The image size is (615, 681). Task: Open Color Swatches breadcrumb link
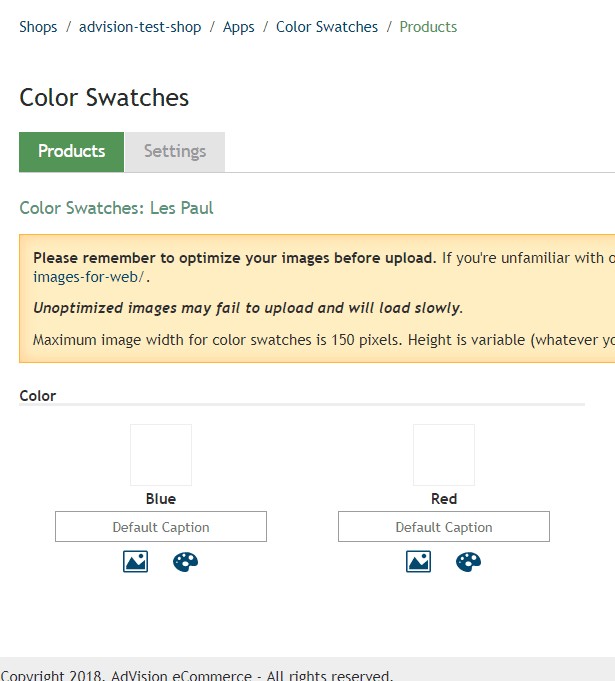point(327,27)
